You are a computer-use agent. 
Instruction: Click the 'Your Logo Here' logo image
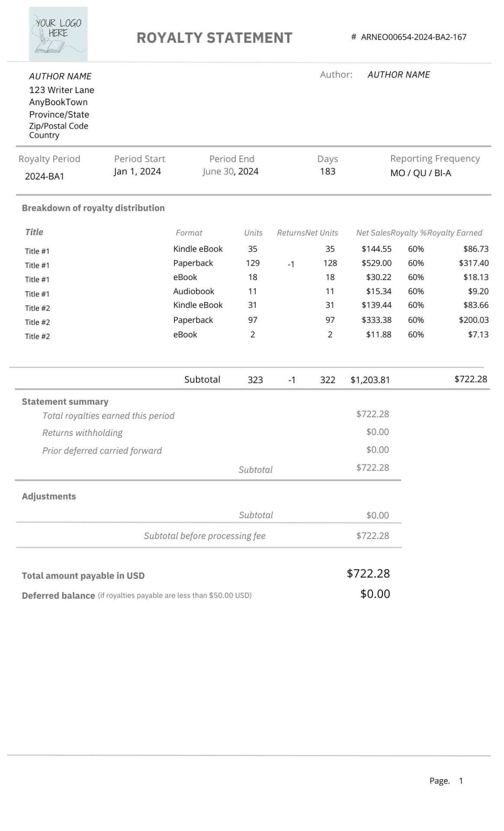58,34
